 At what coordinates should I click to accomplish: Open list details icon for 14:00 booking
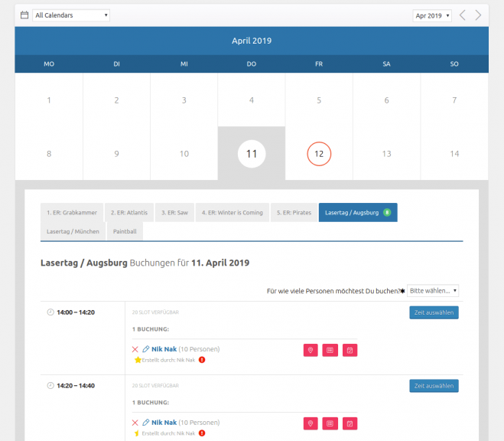(330, 350)
